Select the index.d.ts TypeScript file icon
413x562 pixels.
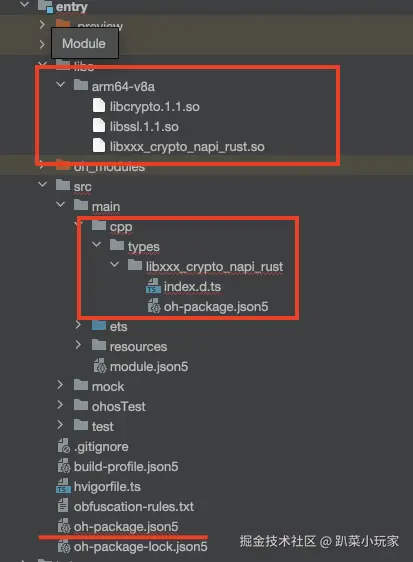pos(153,286)
